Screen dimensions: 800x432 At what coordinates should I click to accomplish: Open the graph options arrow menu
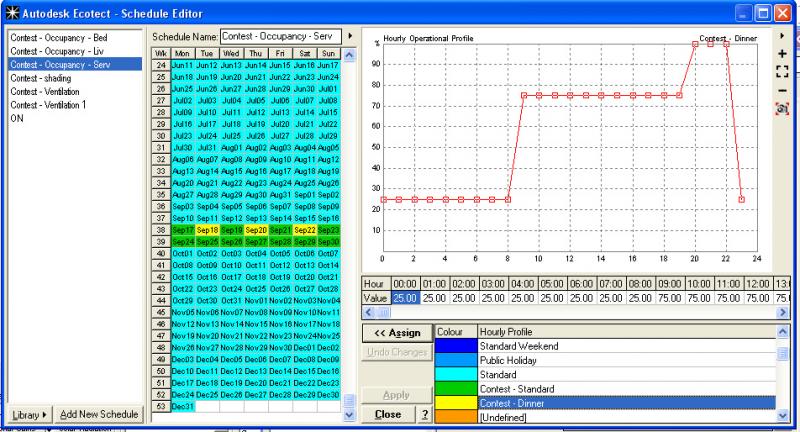point(782,36)
